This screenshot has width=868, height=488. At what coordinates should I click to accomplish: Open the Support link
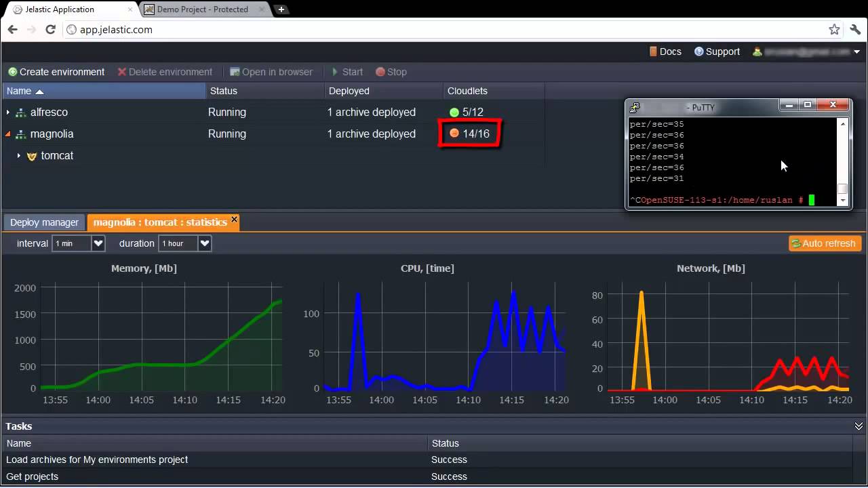coord(717,52)
